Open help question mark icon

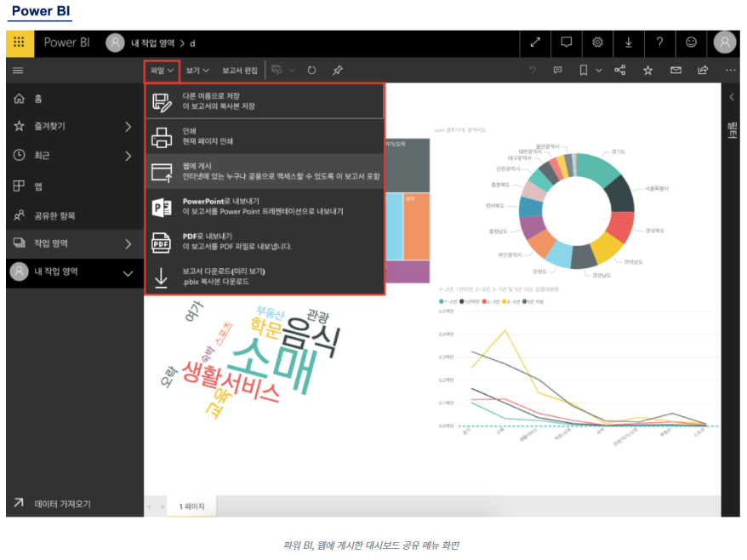coord(660,43)
